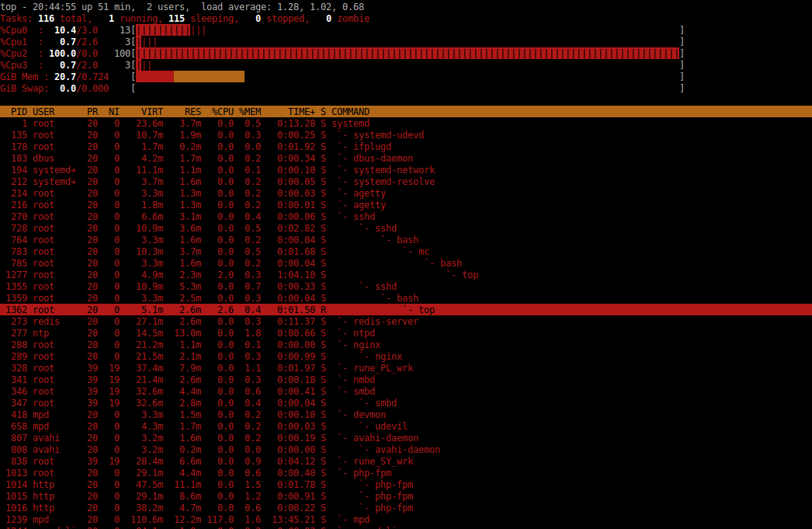The height and width of the screenshot is (529, 812).
Task: Select the devmon process row
Action: click(x=406, y=415)
